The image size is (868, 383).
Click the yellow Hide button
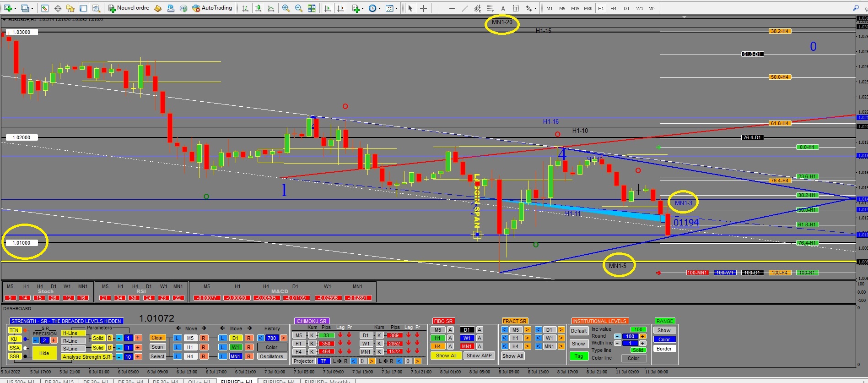tap(44, 353)
